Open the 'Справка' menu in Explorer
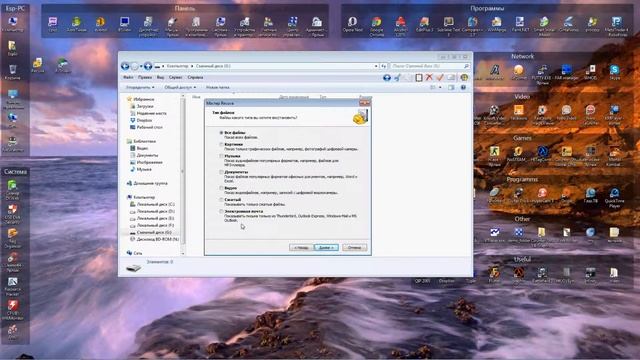The image size is (640, 360). pos(195,77)
